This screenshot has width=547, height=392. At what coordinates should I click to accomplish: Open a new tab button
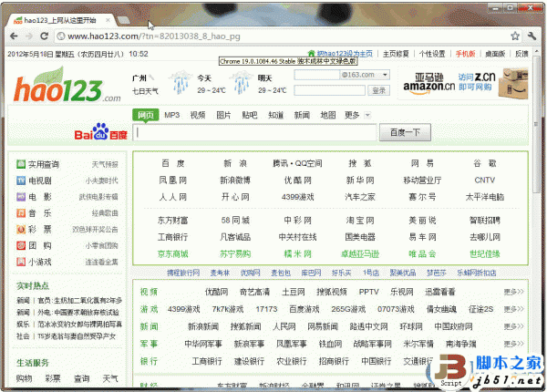click(123, 20)
